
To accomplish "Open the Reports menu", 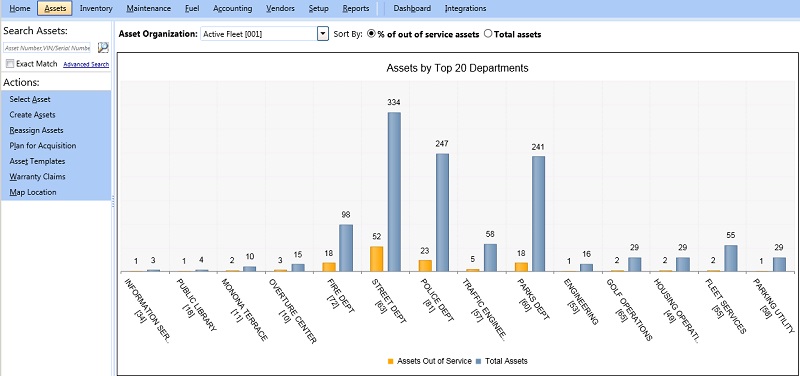I will click(x=356, y=8).
